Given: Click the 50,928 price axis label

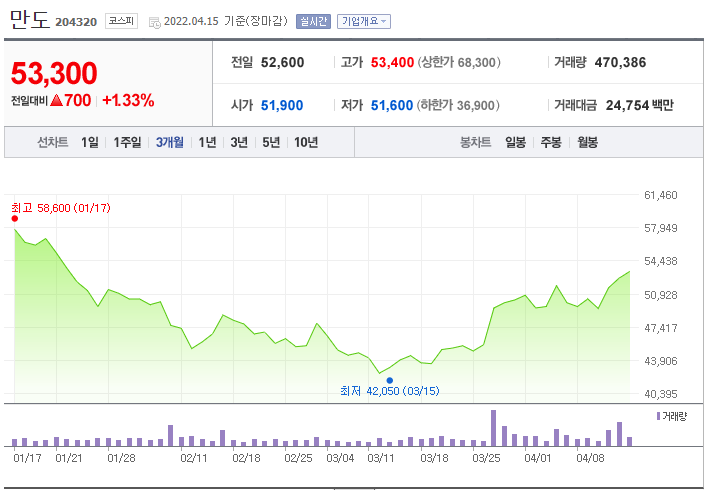Looking at the screenshot, I should [661, 295].
